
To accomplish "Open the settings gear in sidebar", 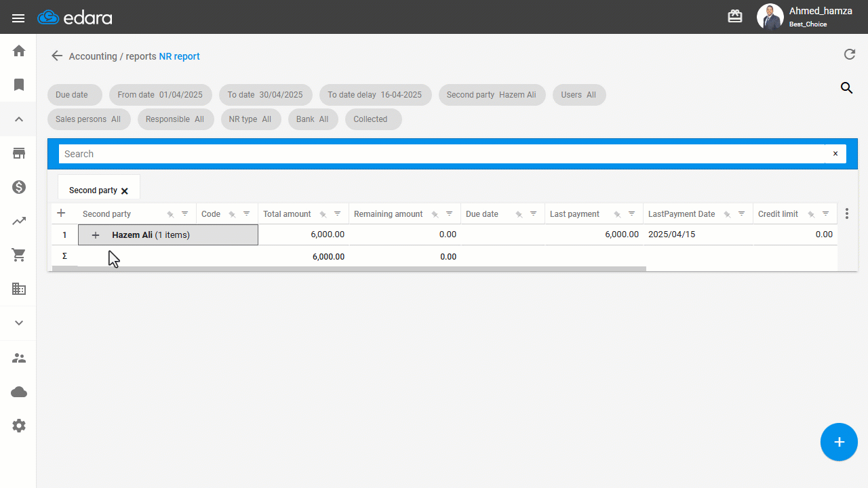I will click(19, 426).
